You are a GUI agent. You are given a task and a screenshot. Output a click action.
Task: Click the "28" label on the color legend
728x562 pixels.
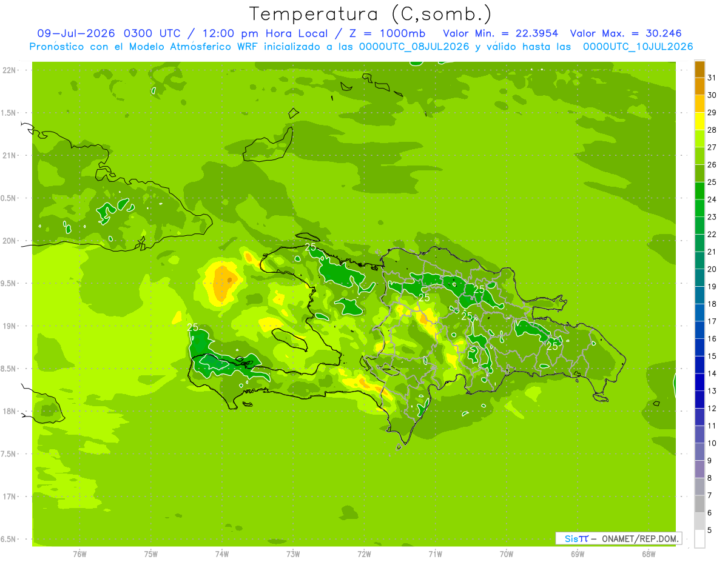712,130
